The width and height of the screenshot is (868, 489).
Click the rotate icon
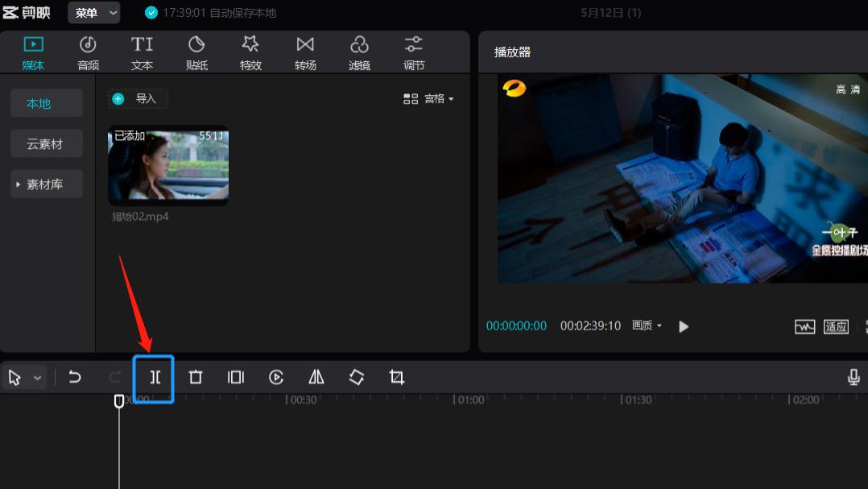[357, 377]
